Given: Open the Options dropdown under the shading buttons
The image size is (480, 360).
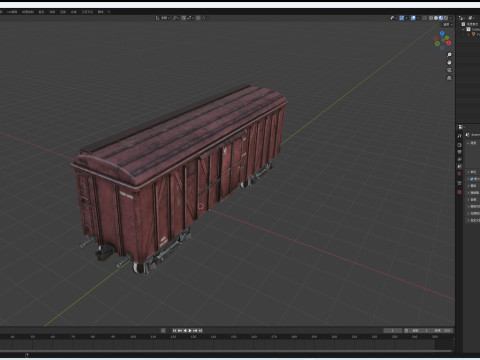Looking at the screenshot, I should pos(447,24).
